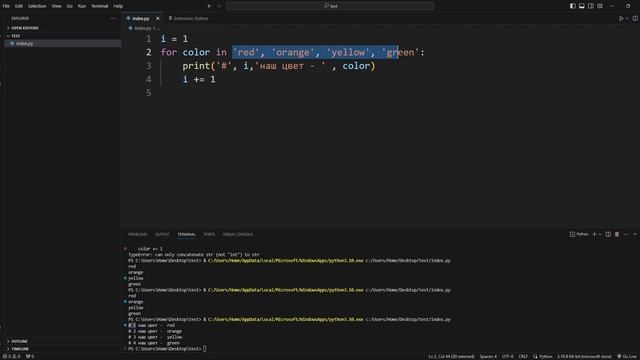Toggle bottom panel layout icon
640x360 pixels.
point(582,6)
